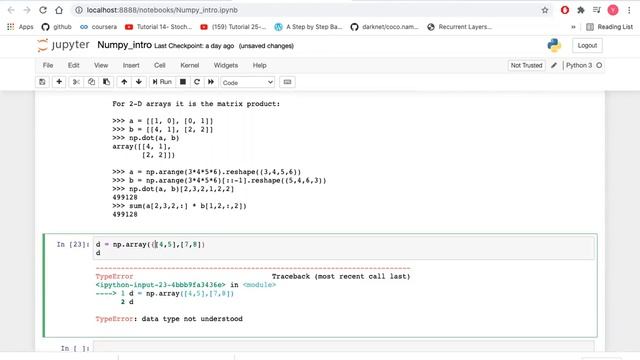This screenshot has height=360, width=640.
Task: Click the address bar URL
Action: coord(162,10)
